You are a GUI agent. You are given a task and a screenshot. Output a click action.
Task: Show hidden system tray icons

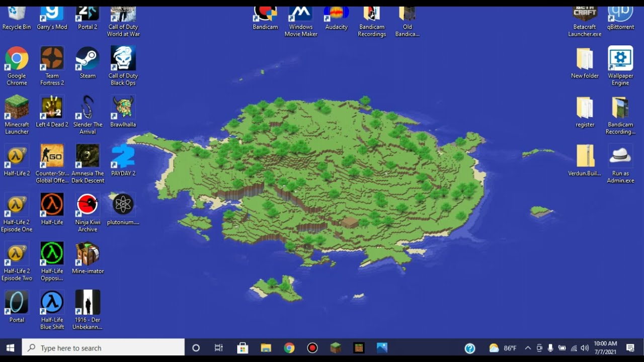528,348
